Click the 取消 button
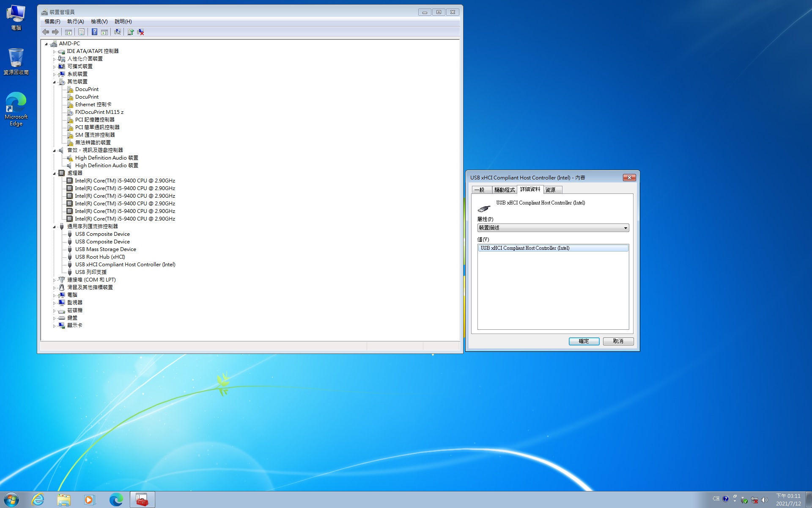The image size is (812, 508). click(618, 341)
